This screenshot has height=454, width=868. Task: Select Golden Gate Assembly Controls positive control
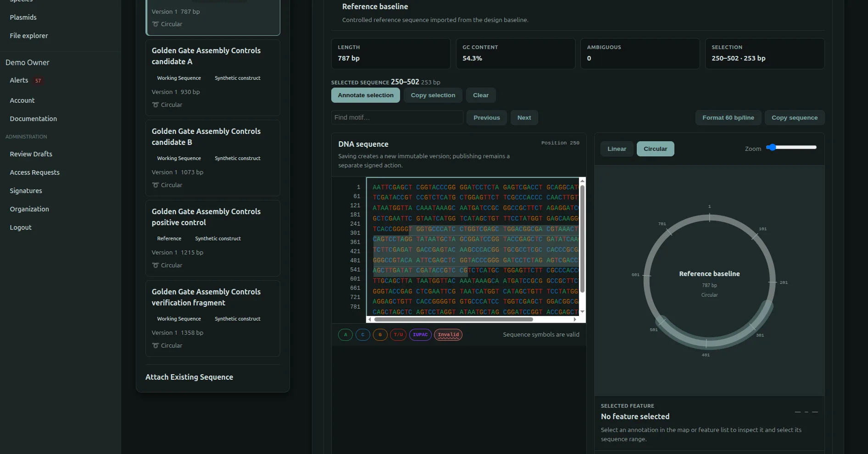tap(213, 238)
